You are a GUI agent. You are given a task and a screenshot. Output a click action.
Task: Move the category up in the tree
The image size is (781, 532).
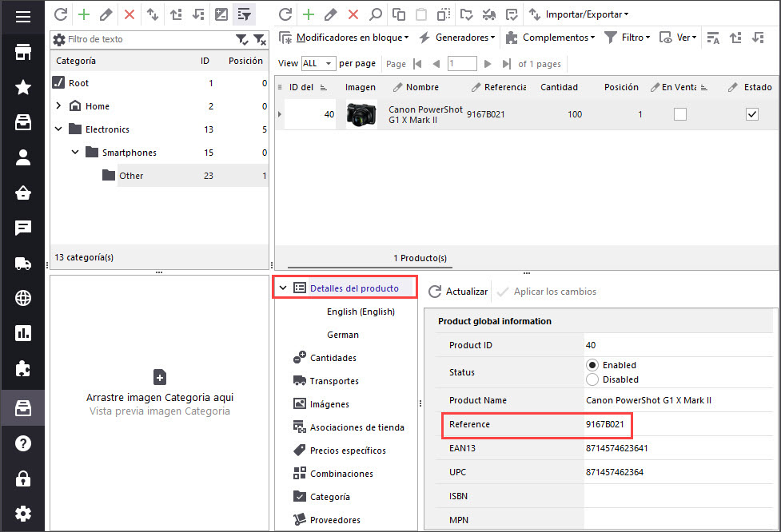pos(175,14)
